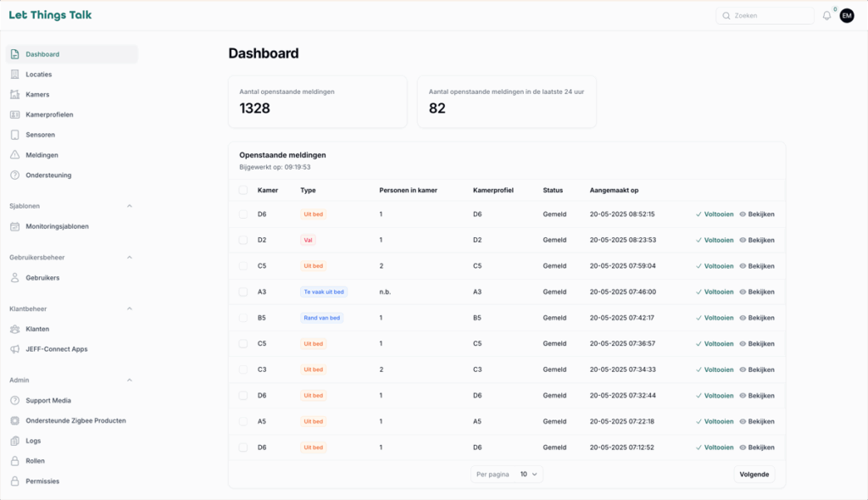The image size is (868, 500).
Task: Click the Permissies lock icon
Action: 15,481
